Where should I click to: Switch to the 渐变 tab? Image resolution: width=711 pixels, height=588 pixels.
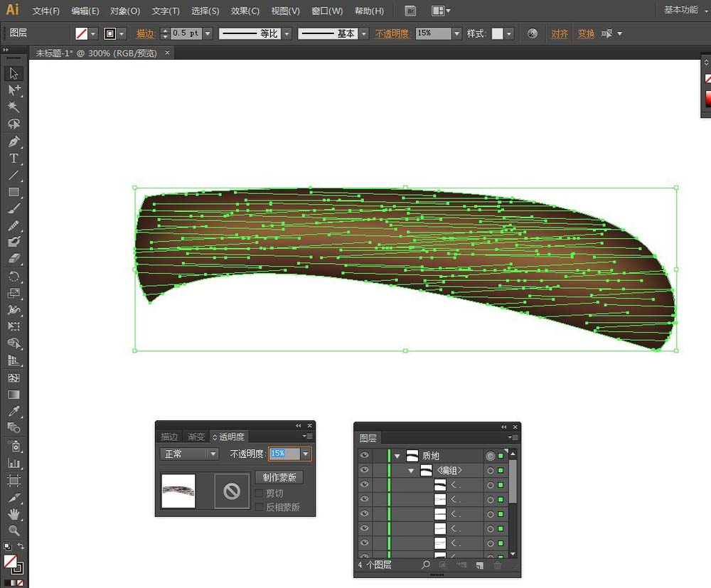tap(196, 437)
